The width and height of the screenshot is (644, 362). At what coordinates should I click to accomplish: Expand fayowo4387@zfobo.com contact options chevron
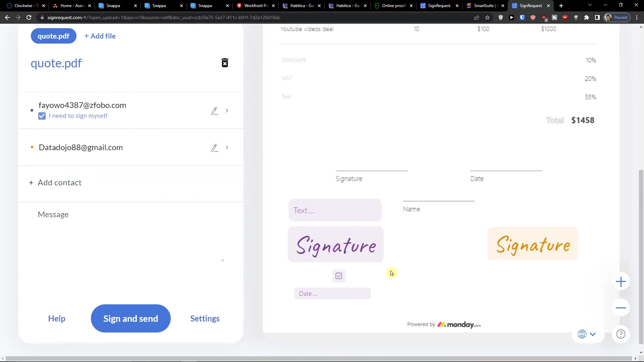coord(227,111)
